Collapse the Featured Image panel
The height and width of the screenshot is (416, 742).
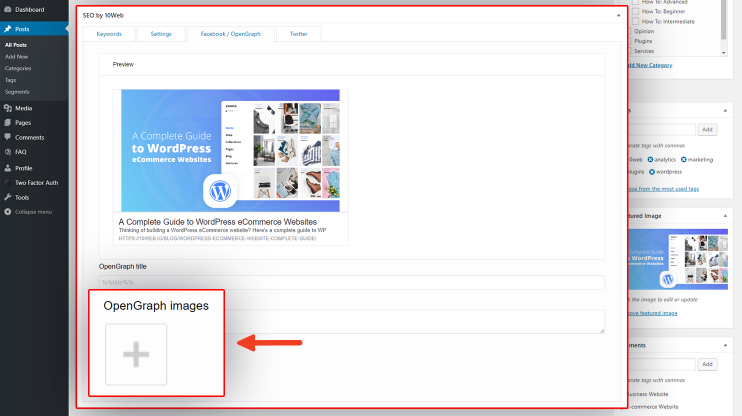[x=725, y=216]
